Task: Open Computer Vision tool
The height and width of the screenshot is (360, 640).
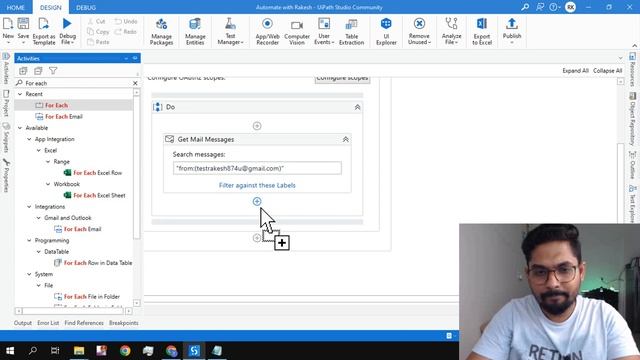Action: (297, 31)
